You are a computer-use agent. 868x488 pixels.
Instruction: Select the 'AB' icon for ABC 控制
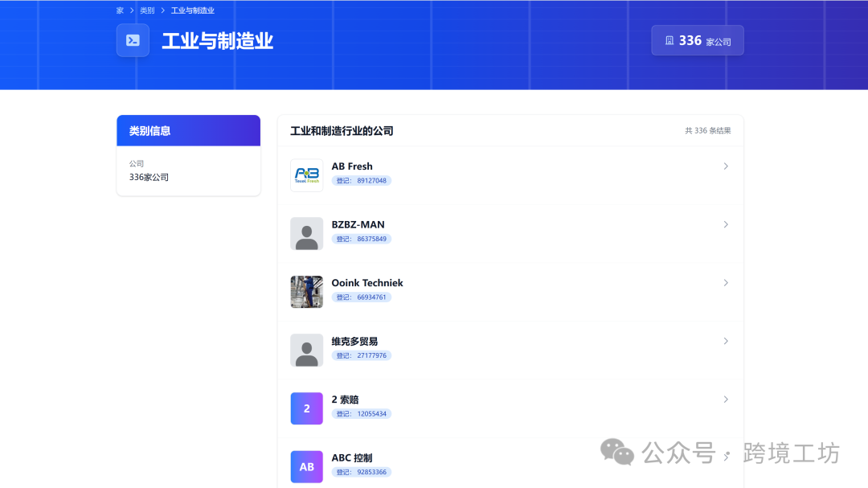306,466
